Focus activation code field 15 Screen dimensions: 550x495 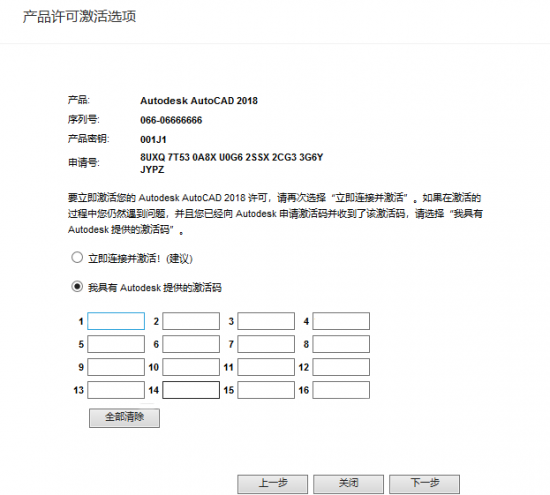[x=266, y=390]
